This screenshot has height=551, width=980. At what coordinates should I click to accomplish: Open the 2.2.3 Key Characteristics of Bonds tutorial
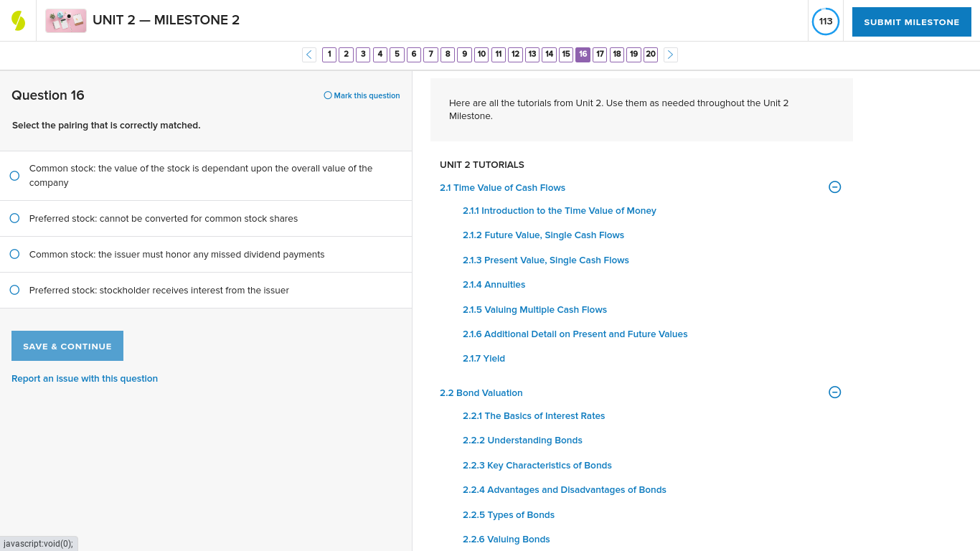(537, 465)
